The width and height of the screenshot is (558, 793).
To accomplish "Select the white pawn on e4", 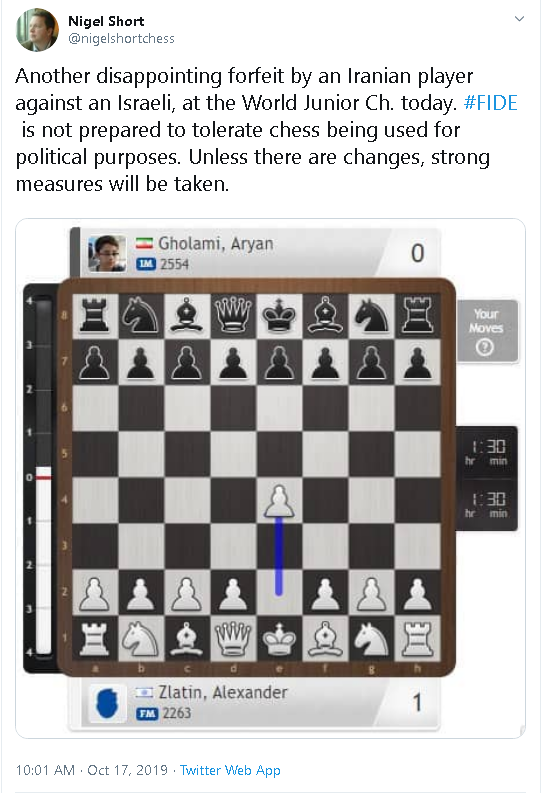I will click(x=279, y=501).
